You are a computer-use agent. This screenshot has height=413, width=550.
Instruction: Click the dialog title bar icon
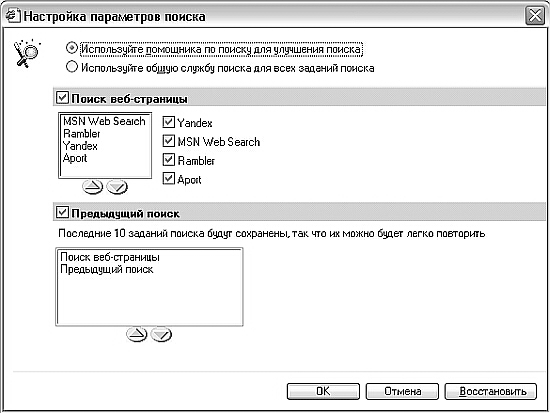click(13, 16)
